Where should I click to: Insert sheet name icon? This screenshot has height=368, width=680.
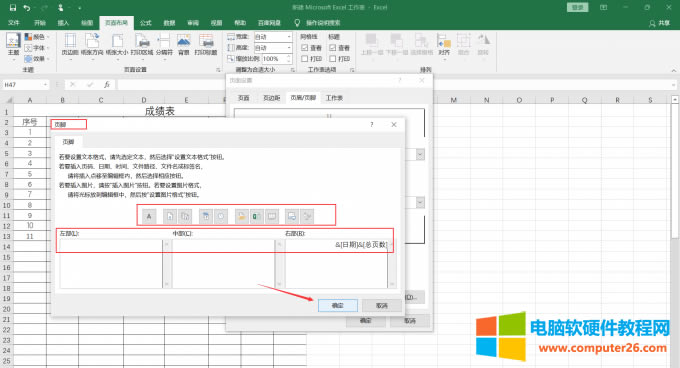[x=271, y=216]
